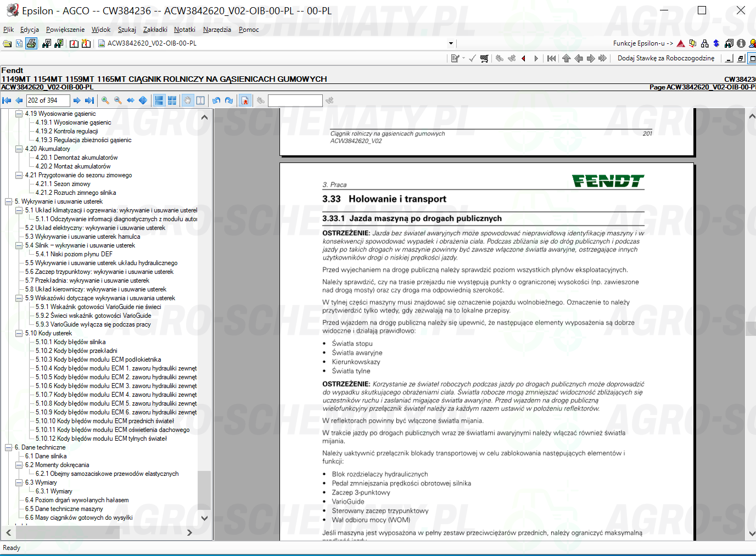The width and height of the screenshot is (756, 556).
Task: Click the rotate counterclockwise icon
Action: (216, 100)
